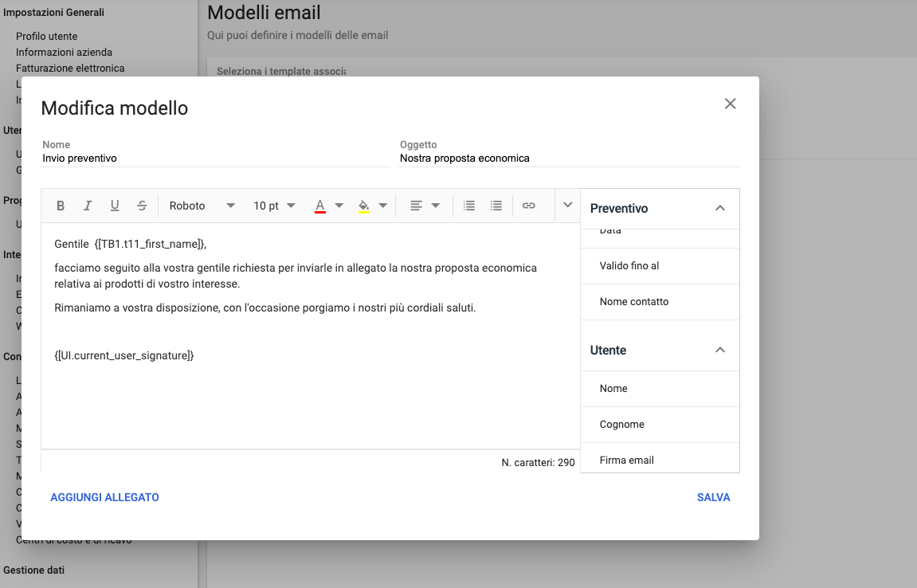Toggle italic formatting in editor toolbar
The image size is (917, 588).
point(88,206)
